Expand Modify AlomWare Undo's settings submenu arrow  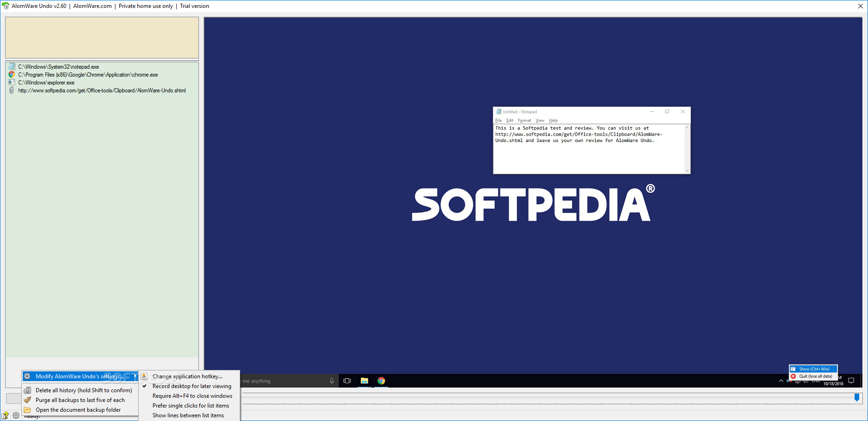pyautogui.click(x=135, y=376)
